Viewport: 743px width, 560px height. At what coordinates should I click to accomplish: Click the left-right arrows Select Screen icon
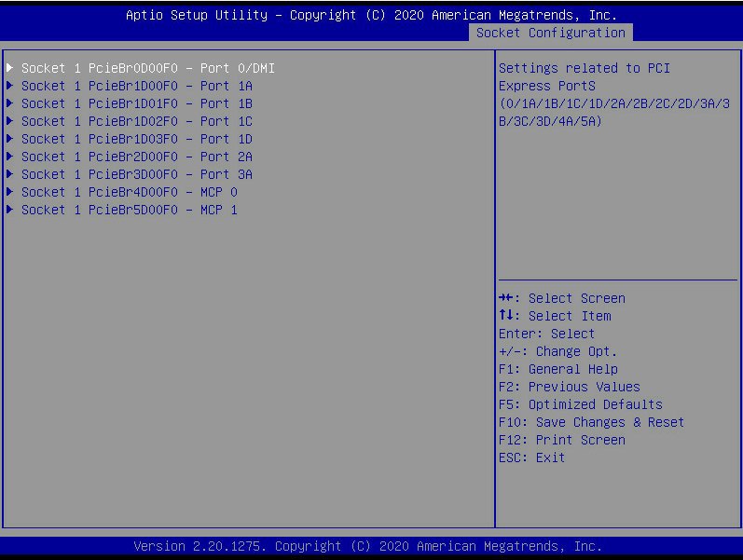coord(506,298)
